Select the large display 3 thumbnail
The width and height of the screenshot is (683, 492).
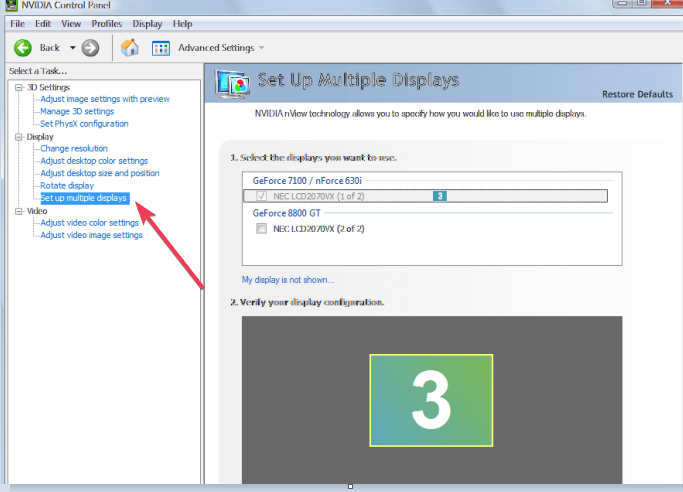click(x=431, y=400)
